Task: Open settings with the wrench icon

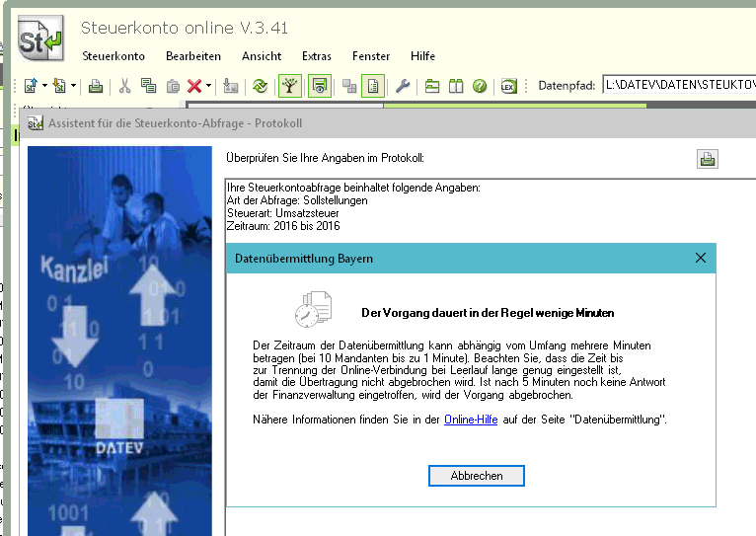Action: pos(403,86)
